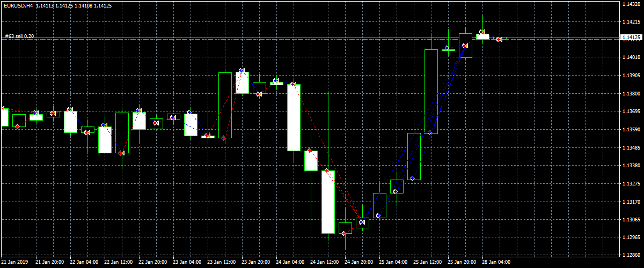Click the 1.13590 price axis label
This screenshot has width=644, height=268.
click(x=631, y=130)
